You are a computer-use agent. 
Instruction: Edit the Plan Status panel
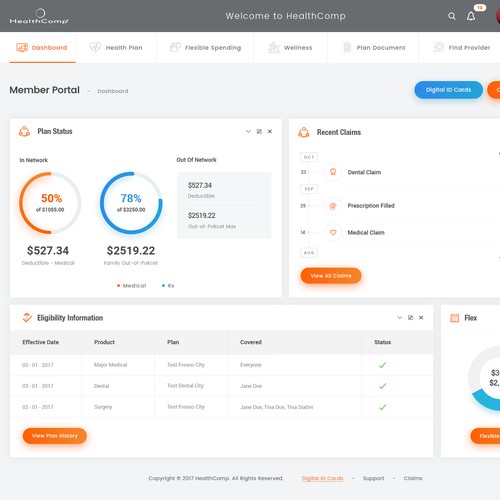click(259, 131)
